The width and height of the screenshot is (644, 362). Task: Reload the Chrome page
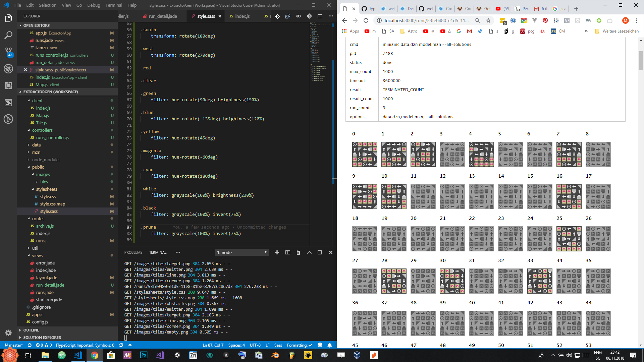(366, 20)
